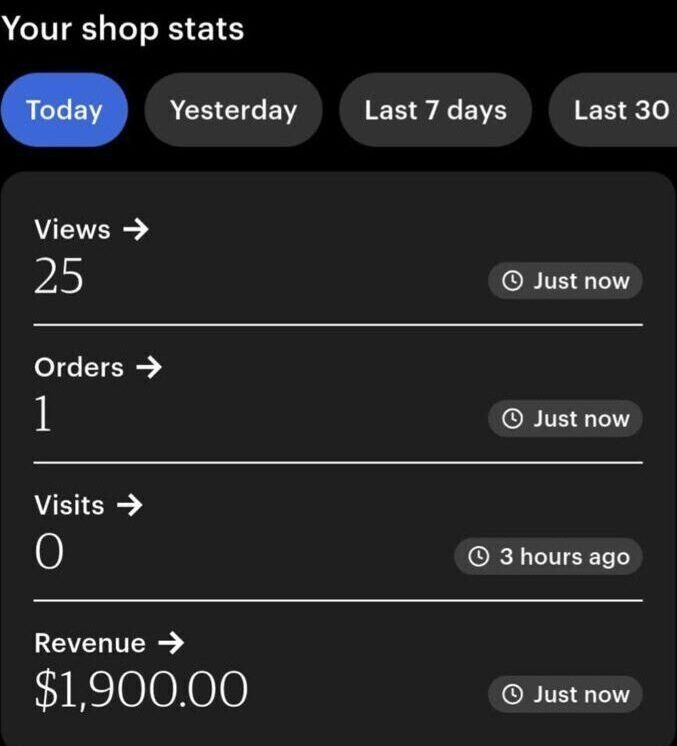Click the arrow icon next to Views
Image resolution: width=677 pixels, height=746 pixels.
[x=134, y=229]
